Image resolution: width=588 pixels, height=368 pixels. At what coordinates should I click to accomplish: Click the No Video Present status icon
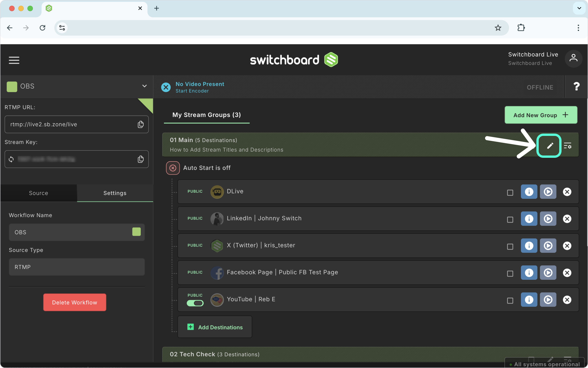pyautogui.click(x=166, y=87)
